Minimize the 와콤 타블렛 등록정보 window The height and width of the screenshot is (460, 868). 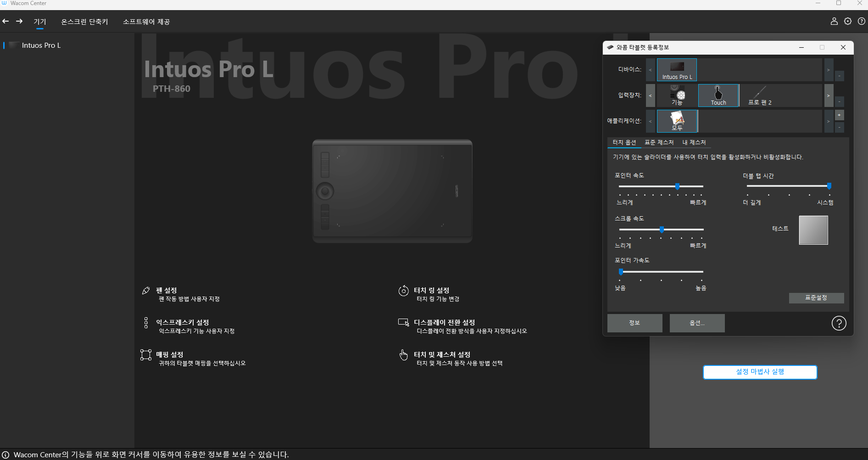(x=801, y=47)
